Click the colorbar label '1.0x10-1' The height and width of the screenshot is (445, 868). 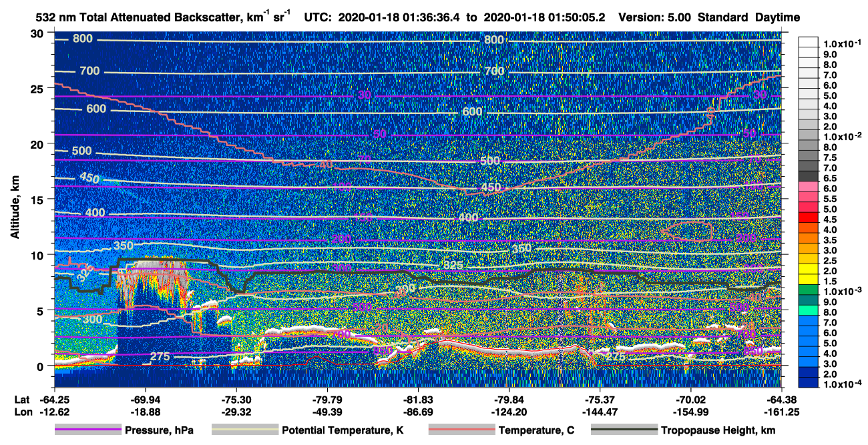843,44
